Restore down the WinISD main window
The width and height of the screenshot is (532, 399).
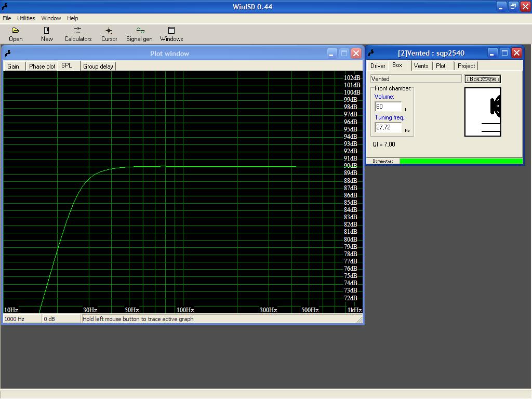click(513, 6)
